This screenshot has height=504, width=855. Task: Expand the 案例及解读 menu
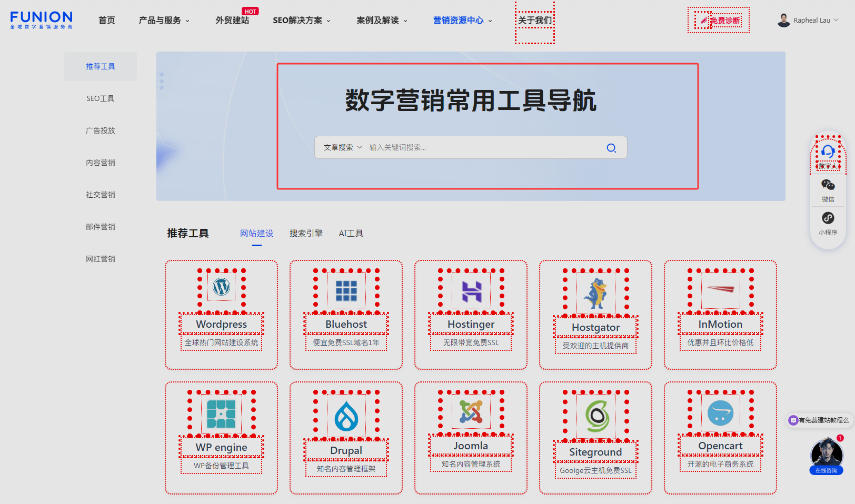(382, 21)
